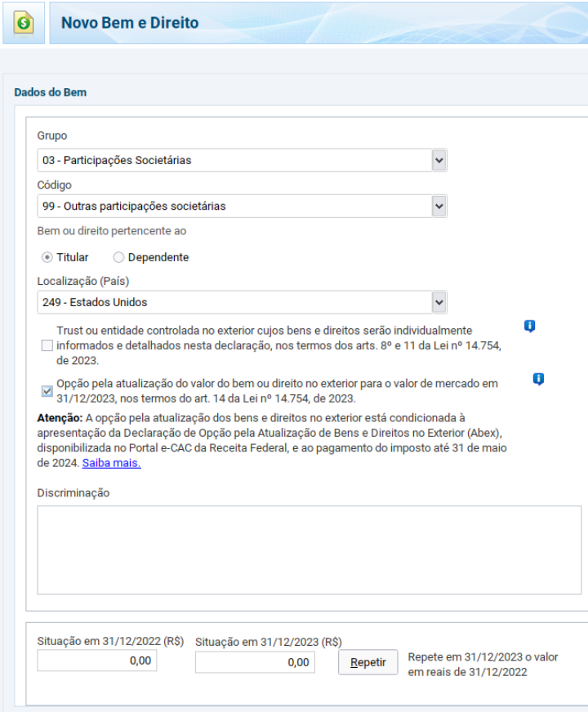Click the Atenção warning text
The image size is (588, 712).
click(x=272, y=440)
